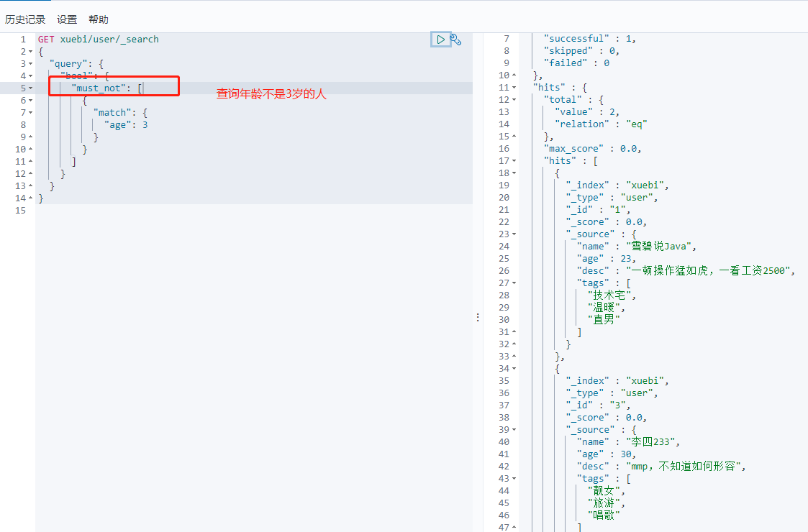Open the wrench options menu

click(x=455, y=40)
